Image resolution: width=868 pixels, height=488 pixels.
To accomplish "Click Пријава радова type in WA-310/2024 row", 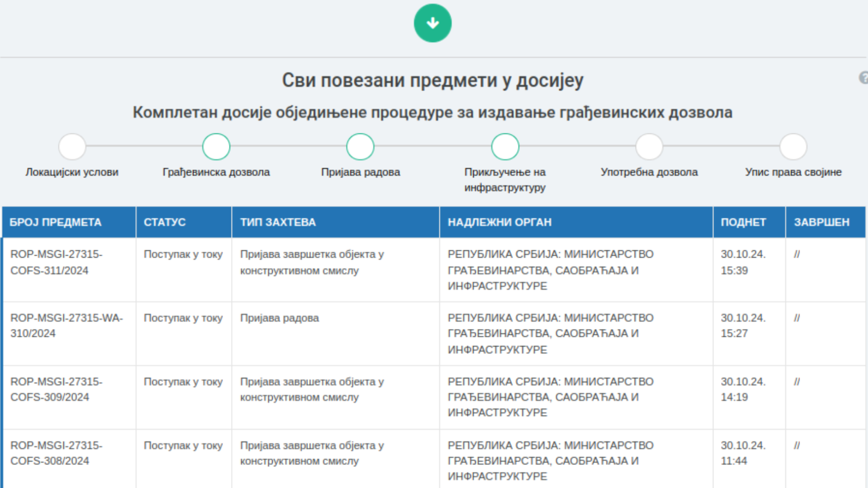I will pyautogui.click(x=279, y=318).
